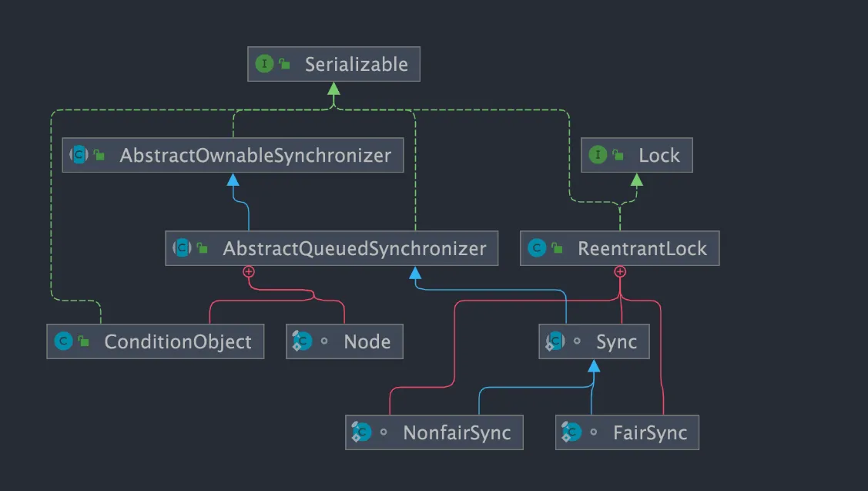This screenshot has width=868, height=491.
Task: Select the ReentrantLock class label
Action: (642, 248)
